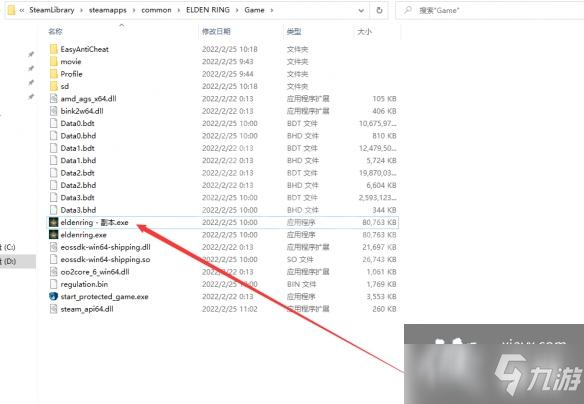Image resolution: width=584 pixels, height=404 pixels.
Task: Select the movie folder icon
Action: (54, 61)
